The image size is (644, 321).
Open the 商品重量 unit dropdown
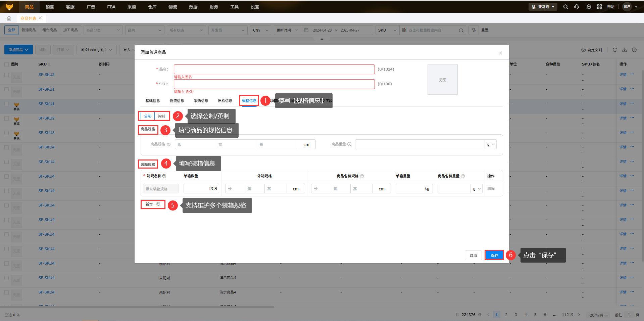[491, 144]
